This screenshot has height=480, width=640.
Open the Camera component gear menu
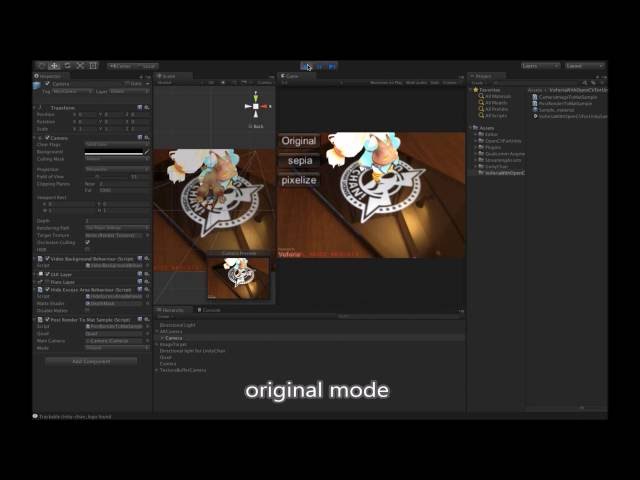pyautogui.click(x=146, y=138)
